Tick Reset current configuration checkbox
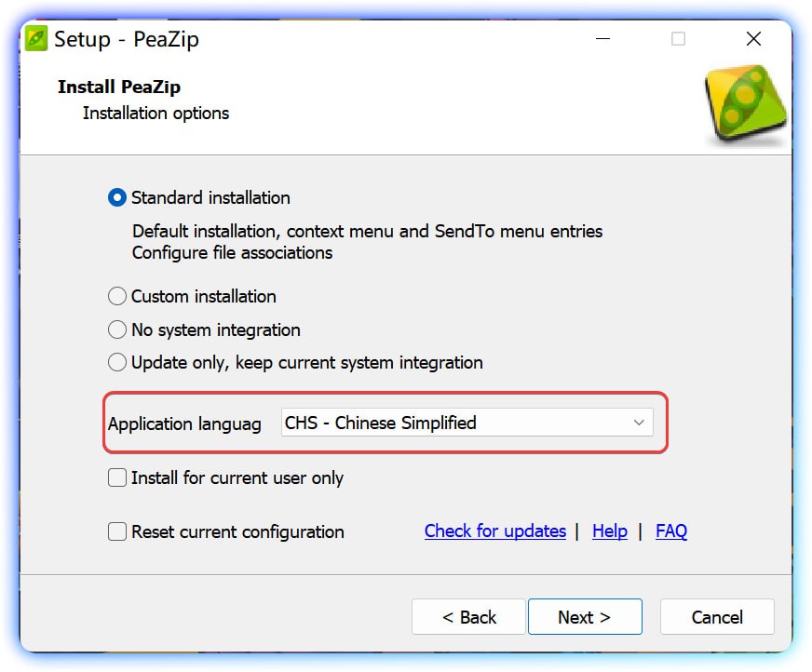 [x=117, y=531]
